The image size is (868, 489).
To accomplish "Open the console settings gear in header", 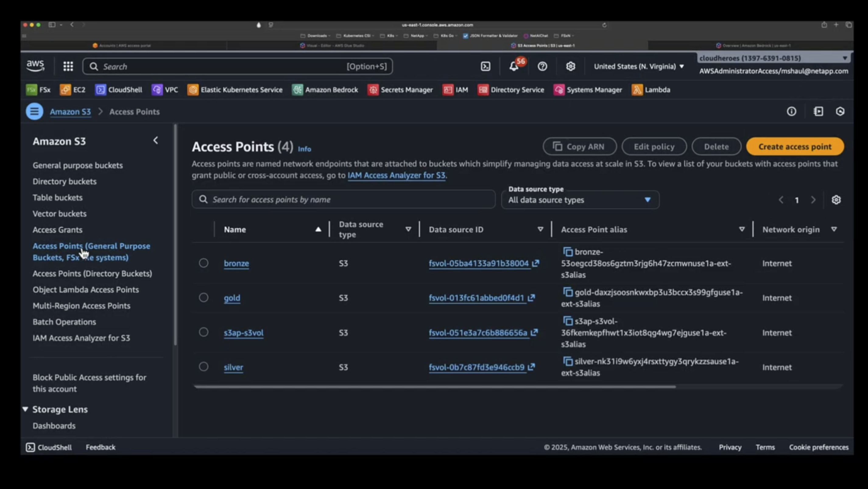I will [x=570, y=66].
